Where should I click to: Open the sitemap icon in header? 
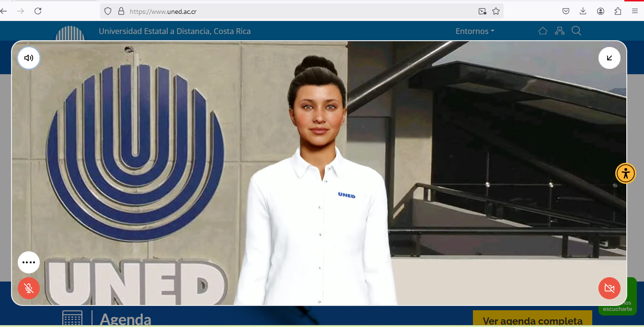point(559,31)
